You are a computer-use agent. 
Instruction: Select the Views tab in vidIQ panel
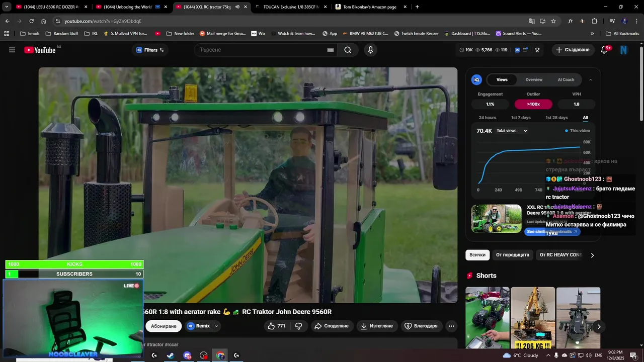(502, 79)
